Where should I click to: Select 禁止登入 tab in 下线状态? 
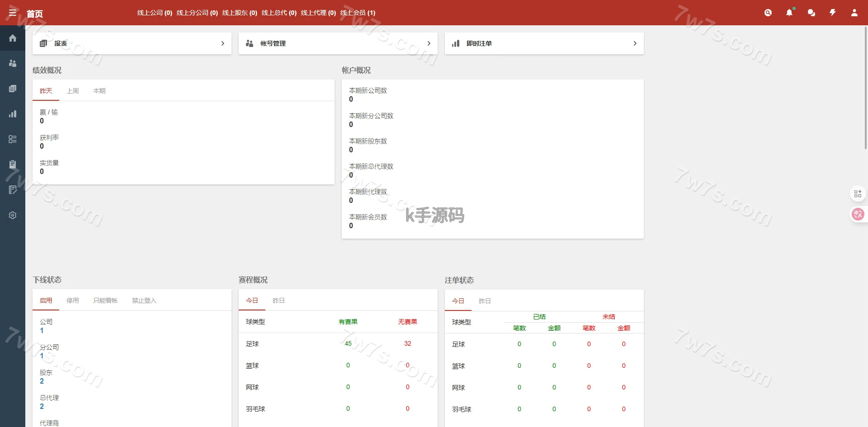point(144,300)
